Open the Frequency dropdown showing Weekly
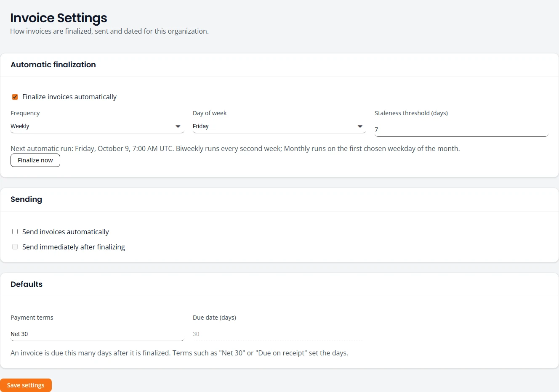 (x=97, y=126)
